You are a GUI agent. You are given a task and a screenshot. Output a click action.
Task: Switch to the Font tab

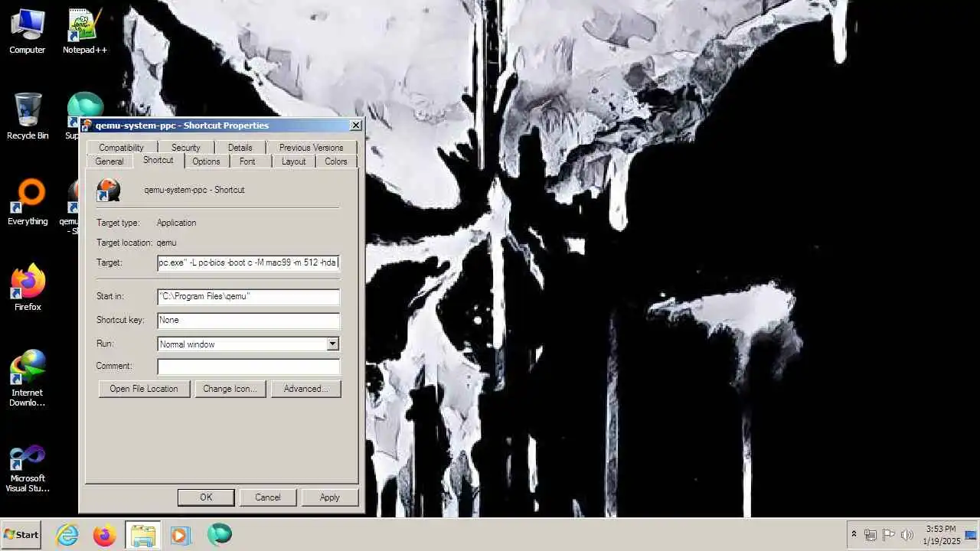pos(247,161)
